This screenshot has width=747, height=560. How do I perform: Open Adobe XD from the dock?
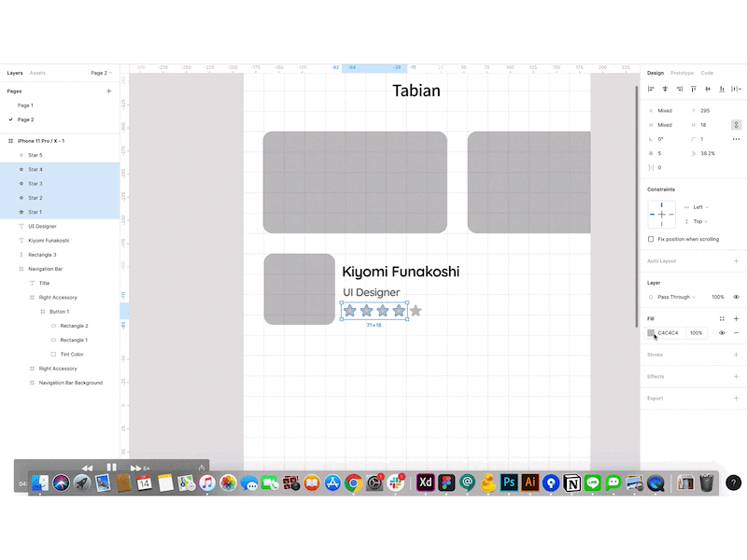pos(426,483)
